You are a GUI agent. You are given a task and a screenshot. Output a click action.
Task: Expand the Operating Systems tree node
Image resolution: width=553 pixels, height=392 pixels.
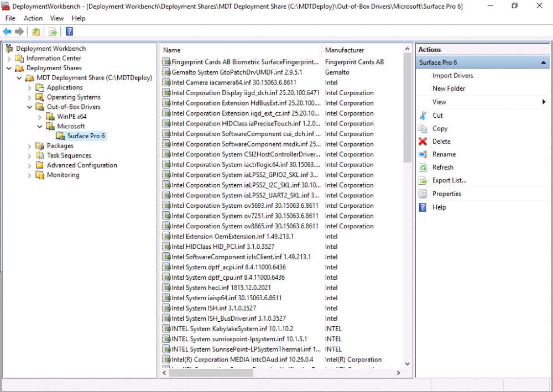30,97
